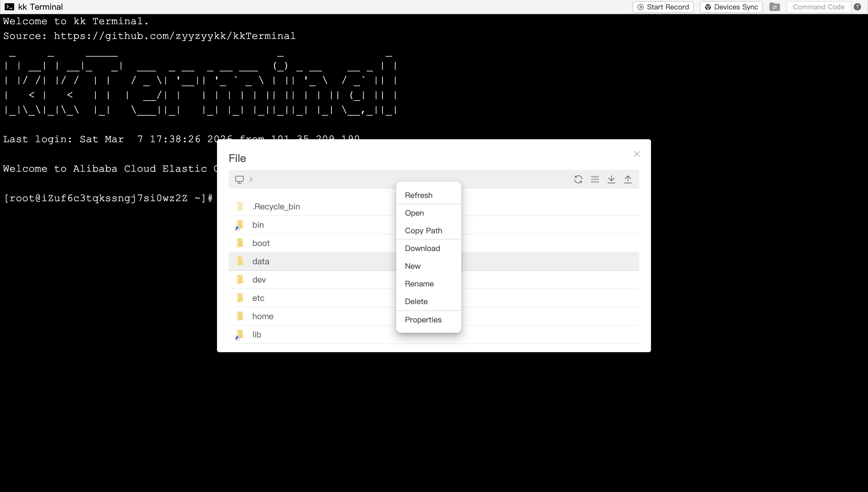The width and height of the screenshot is (868, 492).
Task: Focus the Command Code input field
Action: (818, 7)
